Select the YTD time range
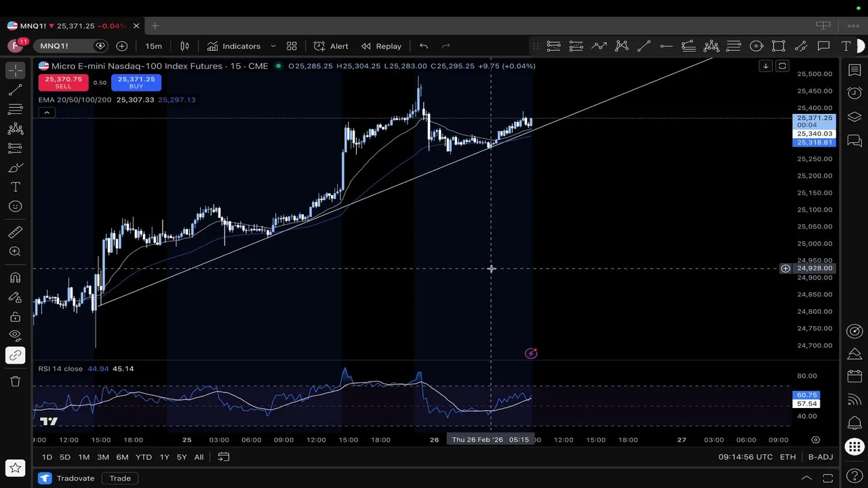Viewport: 868px width, 488px height. [144, 457]
